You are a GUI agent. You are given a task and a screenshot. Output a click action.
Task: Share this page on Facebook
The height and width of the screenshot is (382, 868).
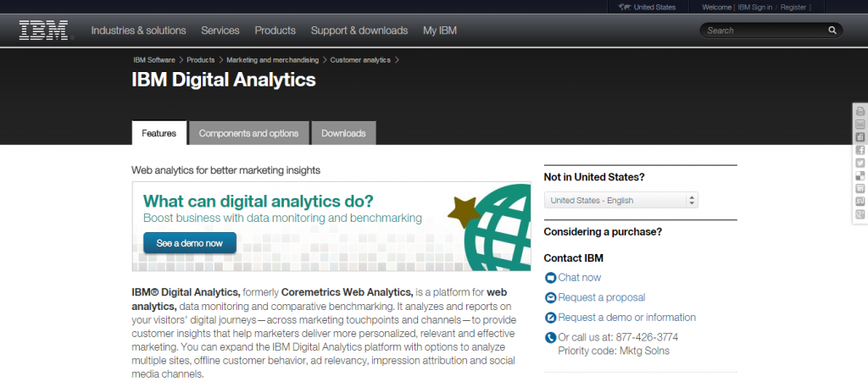tap(860, 150)
